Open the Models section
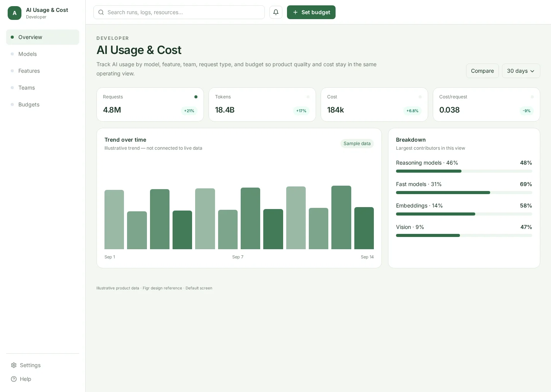 coord(42,54)
